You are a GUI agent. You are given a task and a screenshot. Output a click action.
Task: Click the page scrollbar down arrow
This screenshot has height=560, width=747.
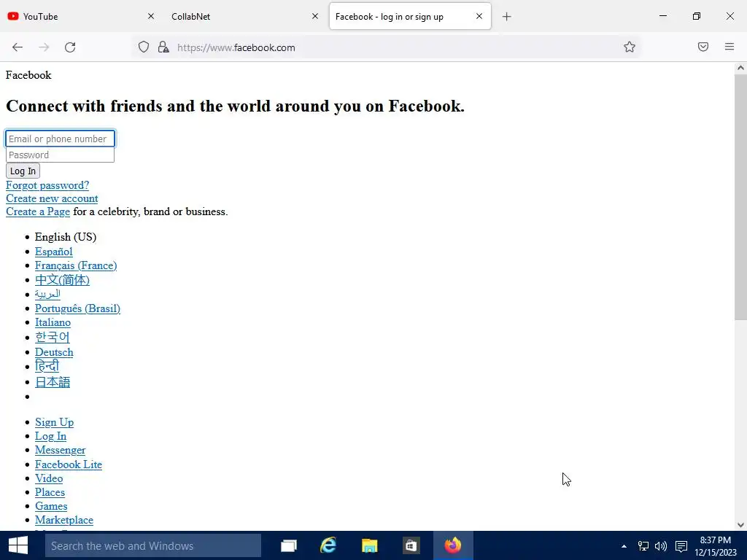740,525
